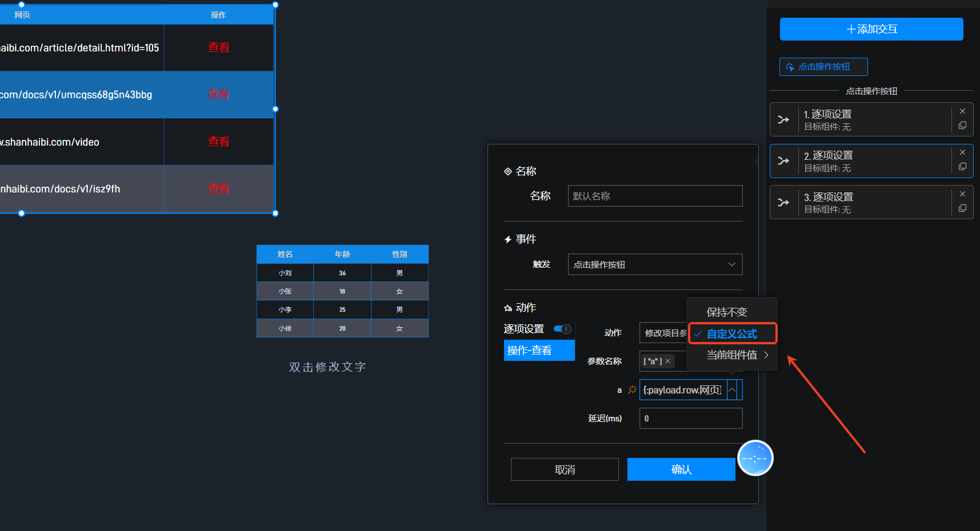Expand the 当前组件值 submenu
Viewport: 980px width, 531px height.
[737, 355]
